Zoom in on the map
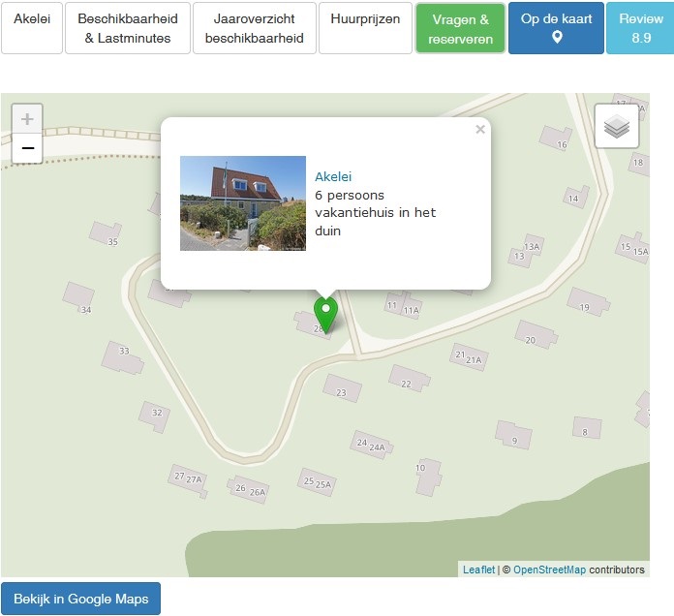Screen dimensions: 674x616 pos(27,120)
